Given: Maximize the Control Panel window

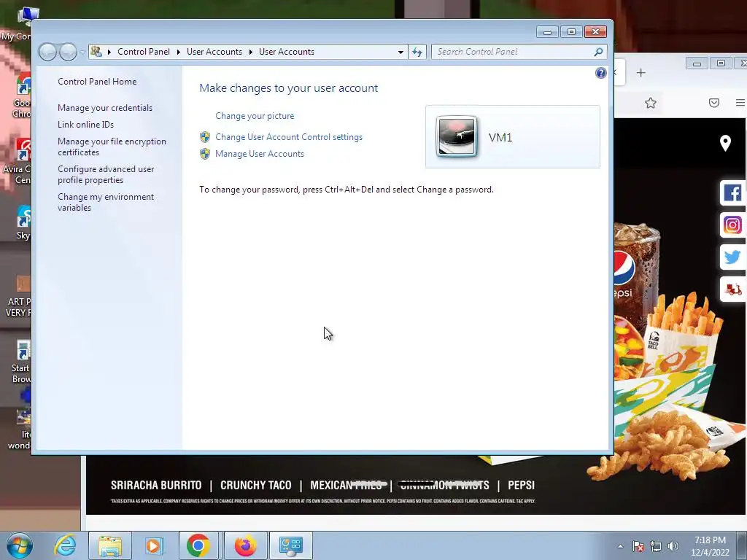Looking at the screenshot, I should pyautogui.click(x=571, y=31).
